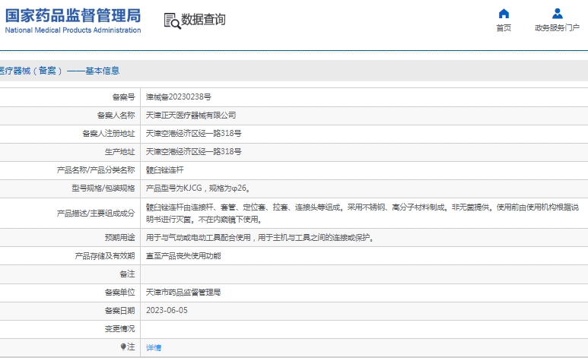This screenshot has height=364, width=588.
Task: Click the 备案单位 field label
Action: pos(119,292)
